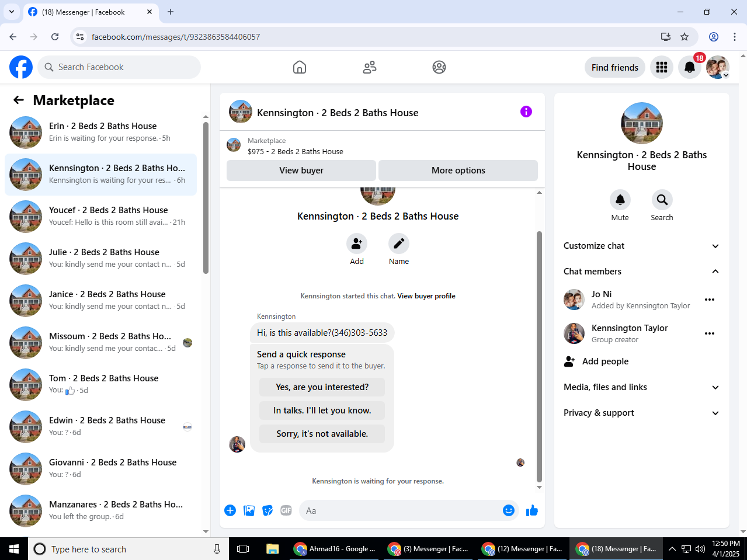This screenshot has width=747, height=560.
Task: Send 'In talks. I'll let you know.' response
Action: click(x=322, y=411)
